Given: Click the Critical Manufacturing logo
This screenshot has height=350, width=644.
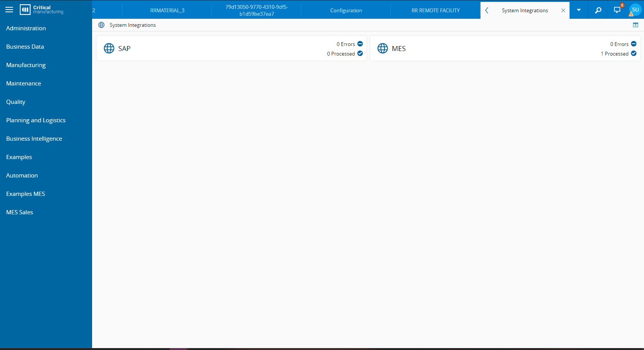Looking at the screenshot, I should click(41, 10).
